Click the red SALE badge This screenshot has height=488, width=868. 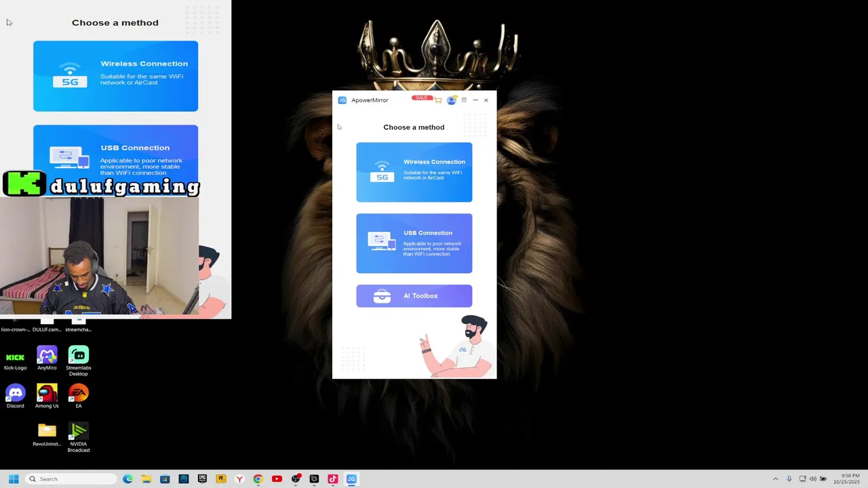422,98
